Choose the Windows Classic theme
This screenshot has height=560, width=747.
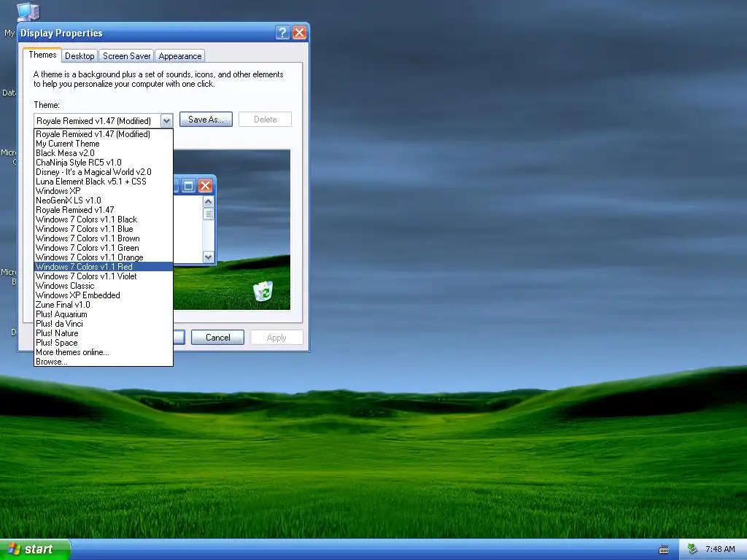coord(104,286)
